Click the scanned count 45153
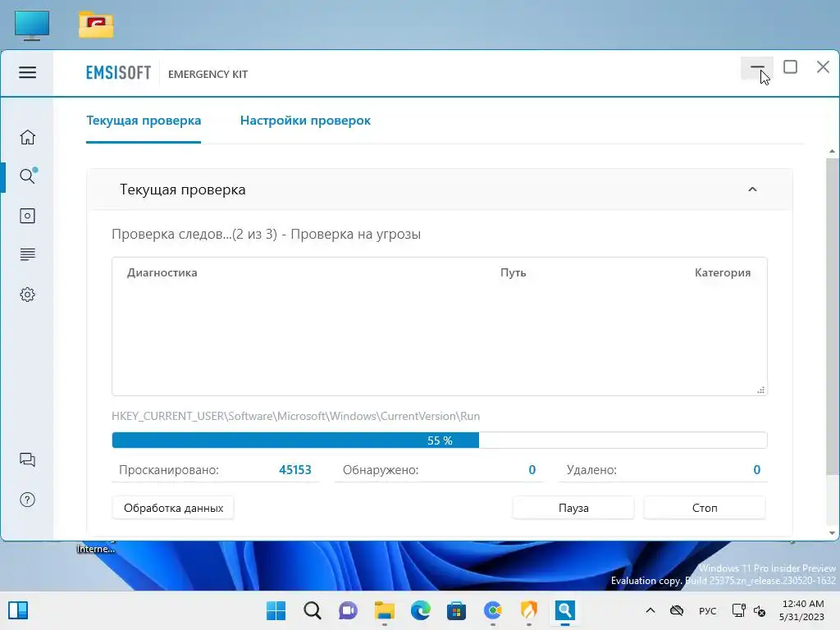Viewport: 840px width, 630px height. (294, 470)
